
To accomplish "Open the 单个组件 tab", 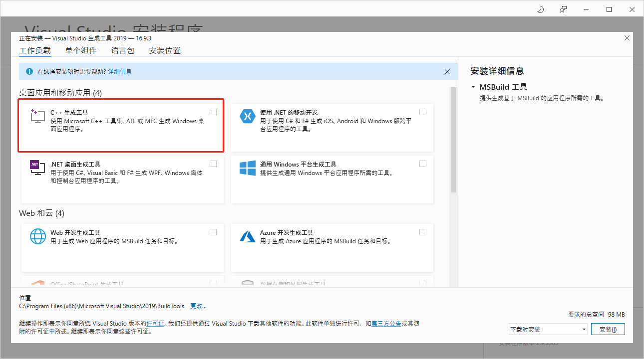I will pyautogui.click(x=81, y=50).
